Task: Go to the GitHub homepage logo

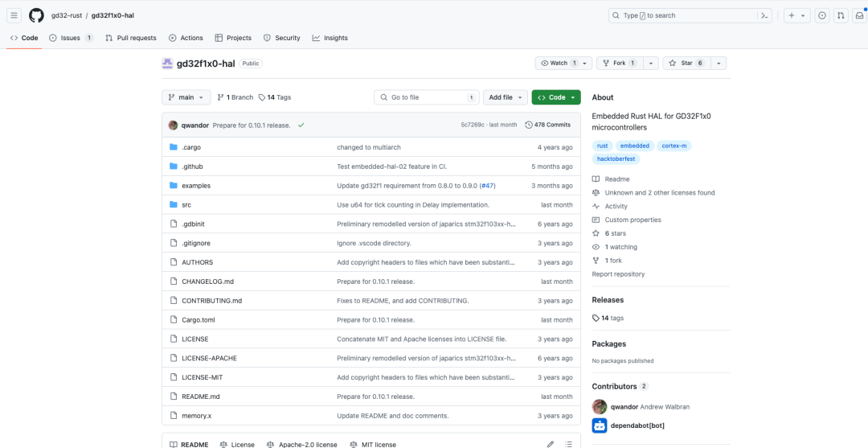Action: pos(36,15)
